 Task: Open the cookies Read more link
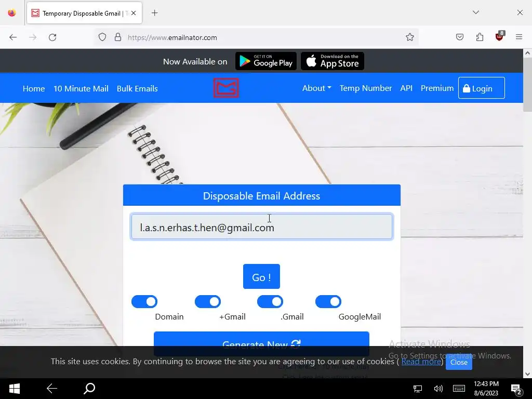coord(421,362)
